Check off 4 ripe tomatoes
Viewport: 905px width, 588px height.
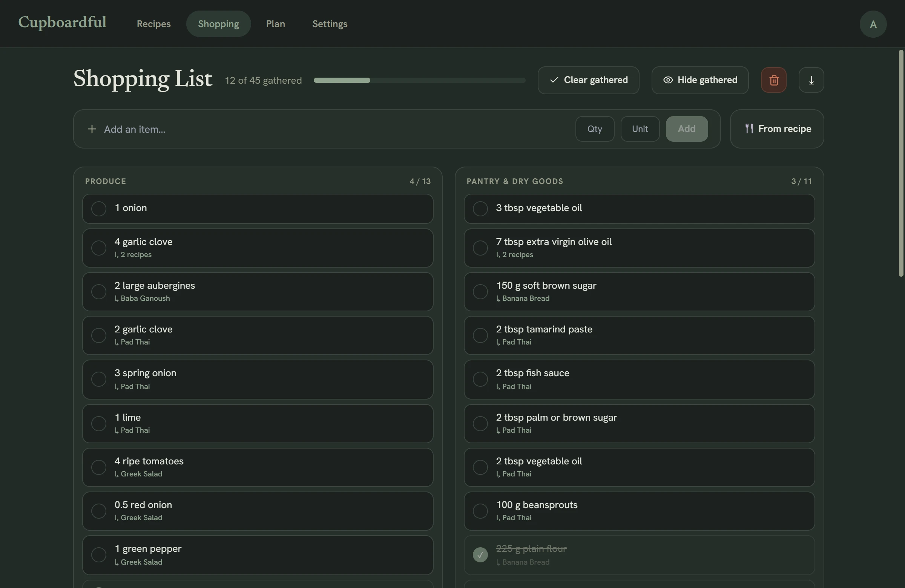tap(98, 467)
